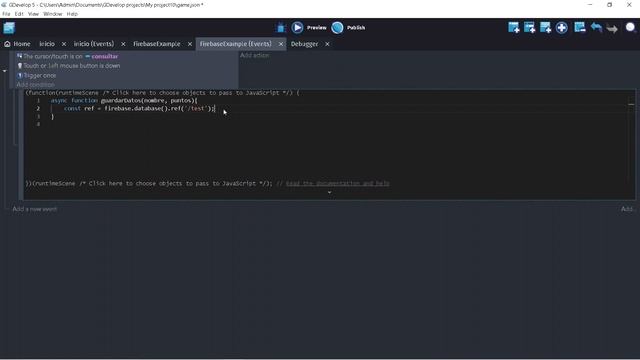The width and height of the screenshot is (640, 360).
Task: Open the inicio (Events) tab
Action: 94,44
